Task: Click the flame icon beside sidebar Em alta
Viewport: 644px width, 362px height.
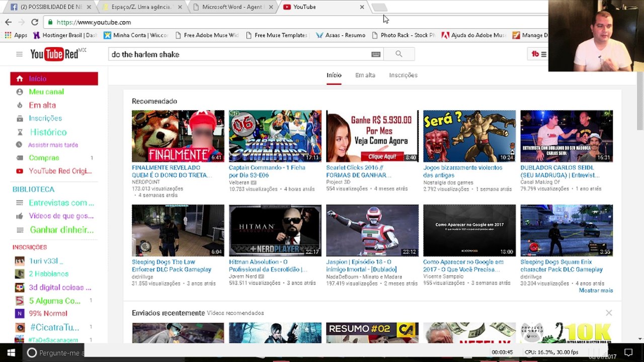Action: 20,105
